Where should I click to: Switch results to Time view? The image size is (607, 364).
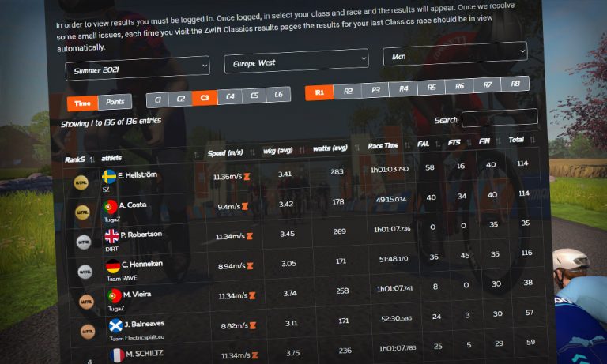tap(82, 103)
